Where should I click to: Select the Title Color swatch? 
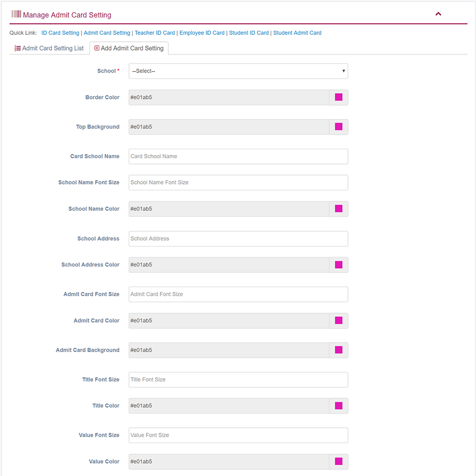click(x=338, y=406)
